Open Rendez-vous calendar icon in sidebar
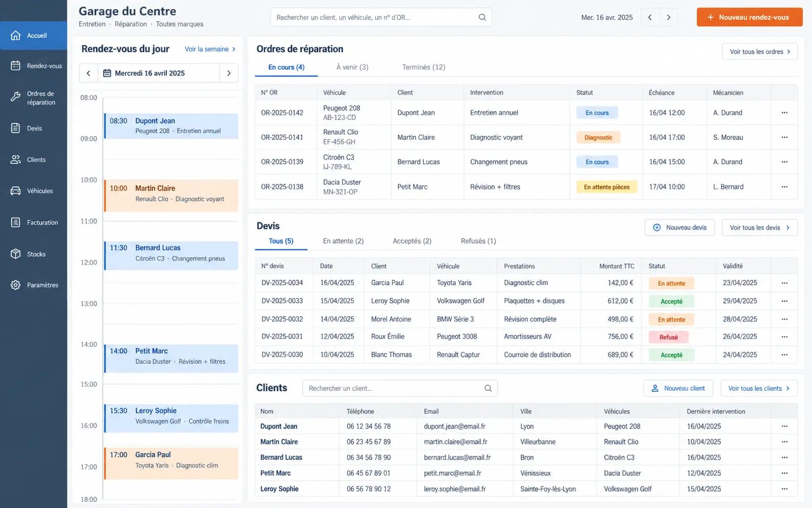 [16, 66]
